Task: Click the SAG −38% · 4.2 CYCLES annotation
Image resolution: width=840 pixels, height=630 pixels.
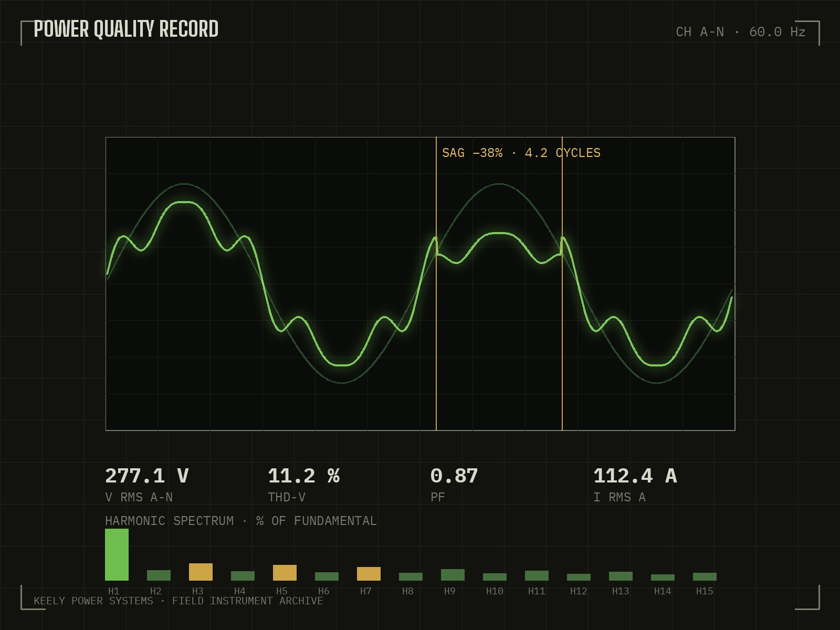Action: [521, 153]
